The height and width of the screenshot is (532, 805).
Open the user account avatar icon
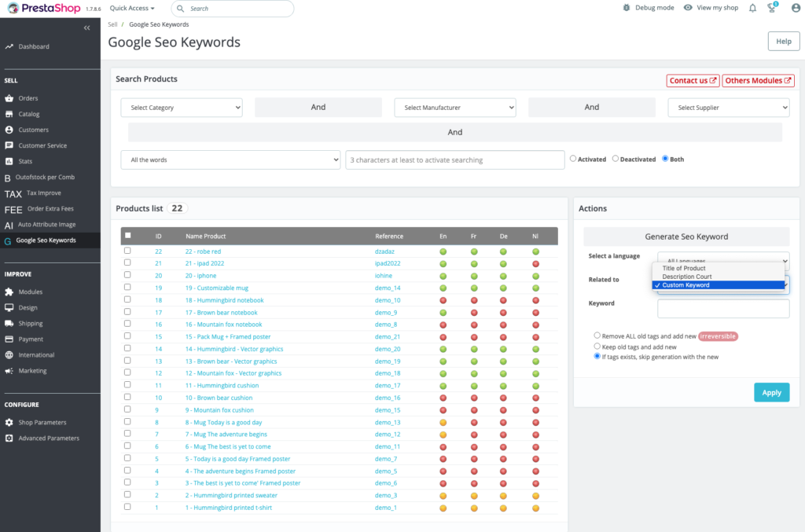[796, 8]
